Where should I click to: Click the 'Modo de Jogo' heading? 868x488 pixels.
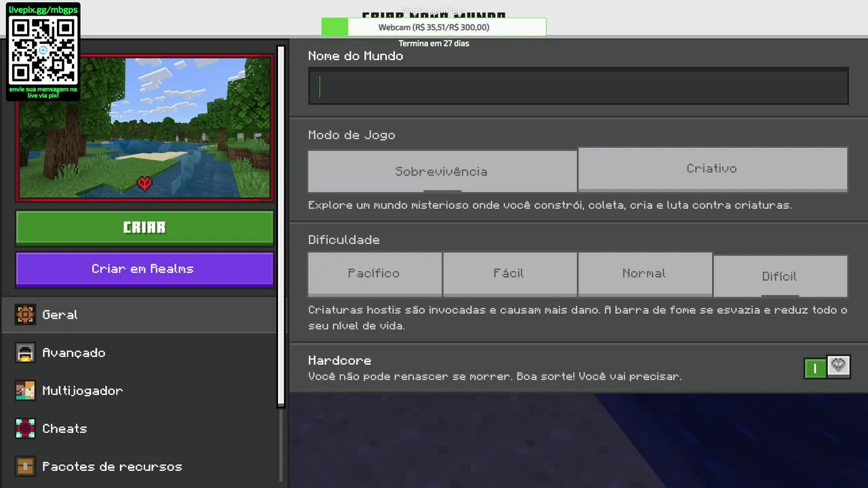tap(351, 135)
